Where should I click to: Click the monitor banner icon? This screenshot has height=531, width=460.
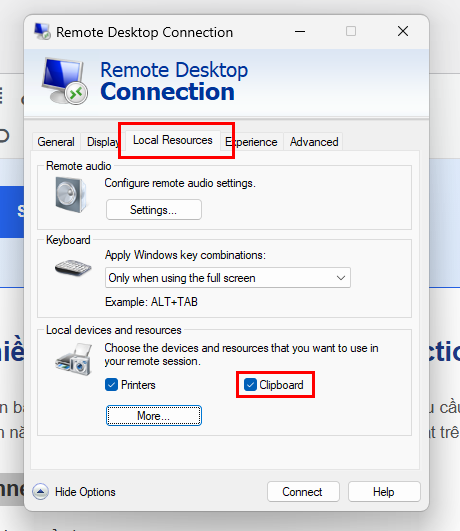point(65,81)
